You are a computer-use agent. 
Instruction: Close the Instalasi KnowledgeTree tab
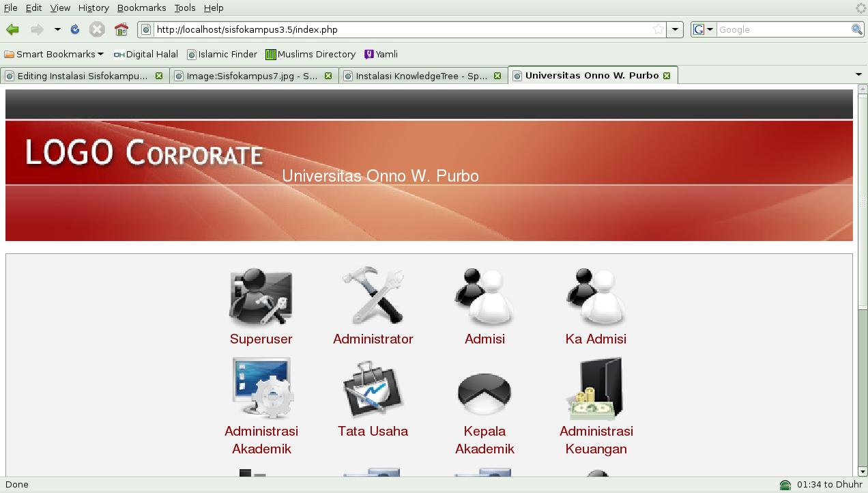pos(497,76)
